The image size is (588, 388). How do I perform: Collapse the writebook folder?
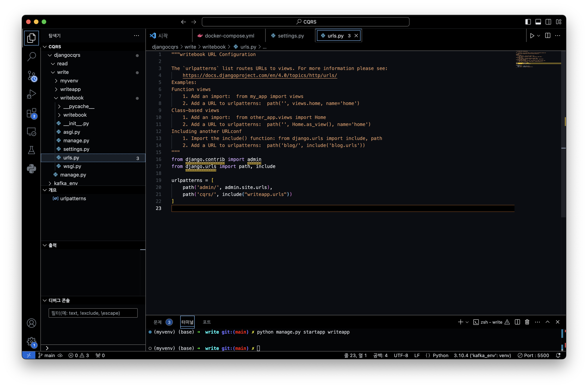[x=72, y=98]
